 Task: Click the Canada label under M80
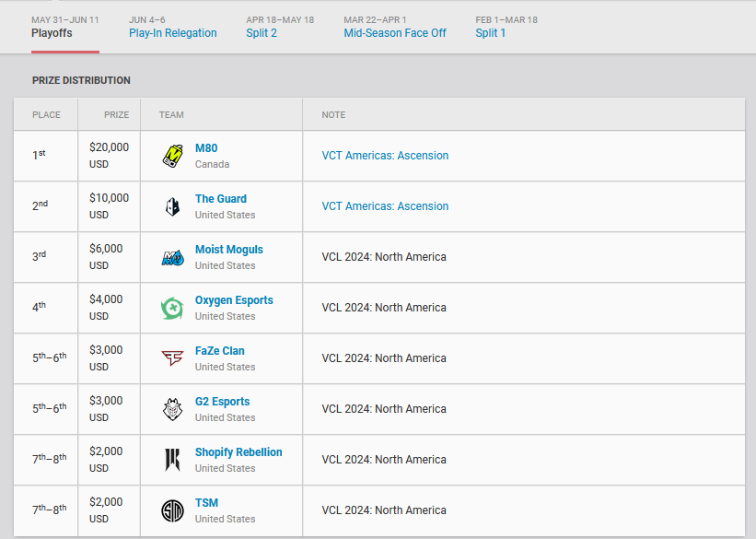[x=212, y=164]
